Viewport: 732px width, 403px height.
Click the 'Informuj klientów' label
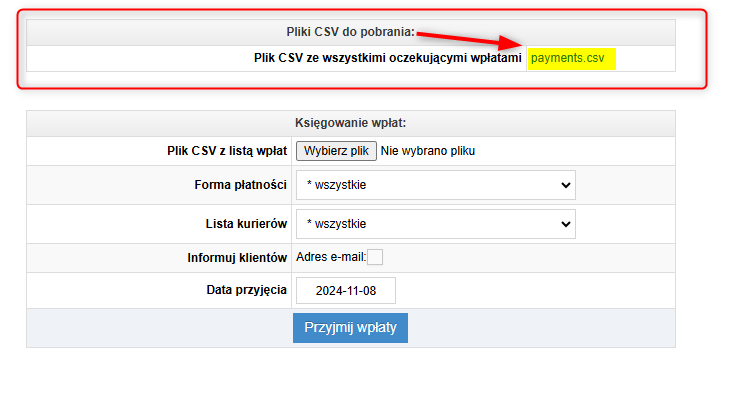pyautogui.click(x=237, y=258)
